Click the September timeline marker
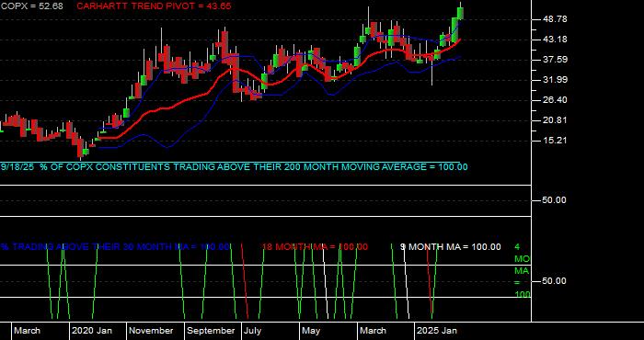 pyautogui.click(x=211, y=331)
